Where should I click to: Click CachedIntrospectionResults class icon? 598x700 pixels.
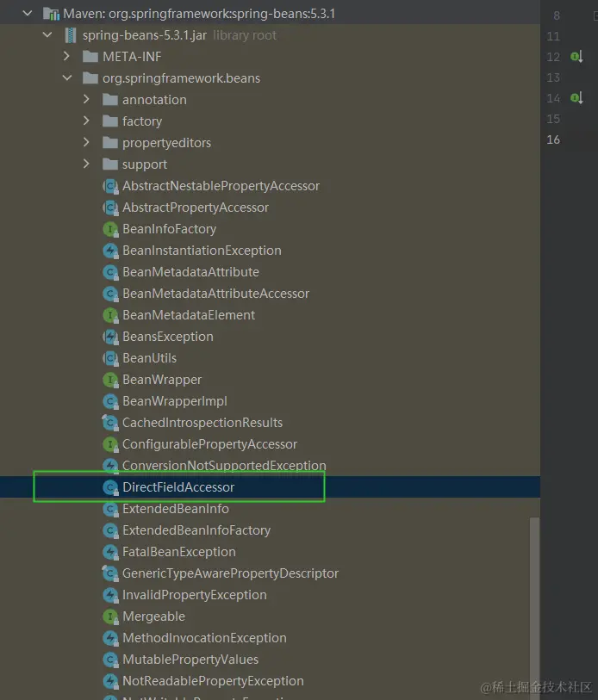point(110,423)
